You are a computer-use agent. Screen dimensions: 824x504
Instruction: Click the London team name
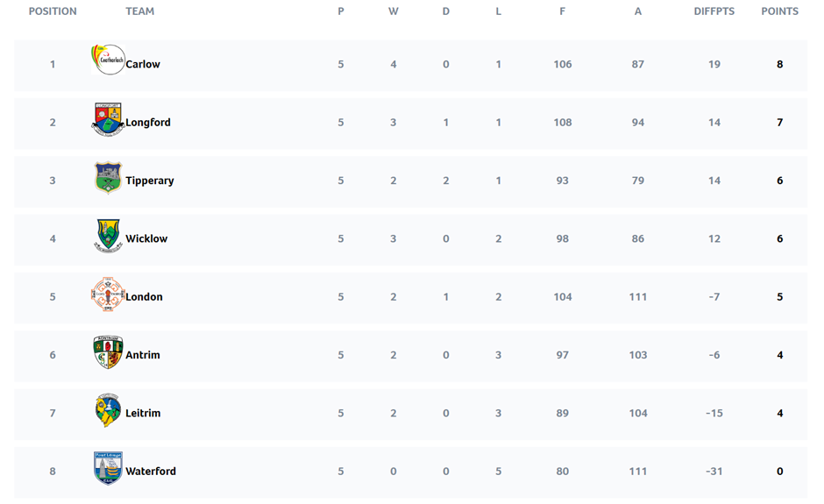[x=144, y=297]
